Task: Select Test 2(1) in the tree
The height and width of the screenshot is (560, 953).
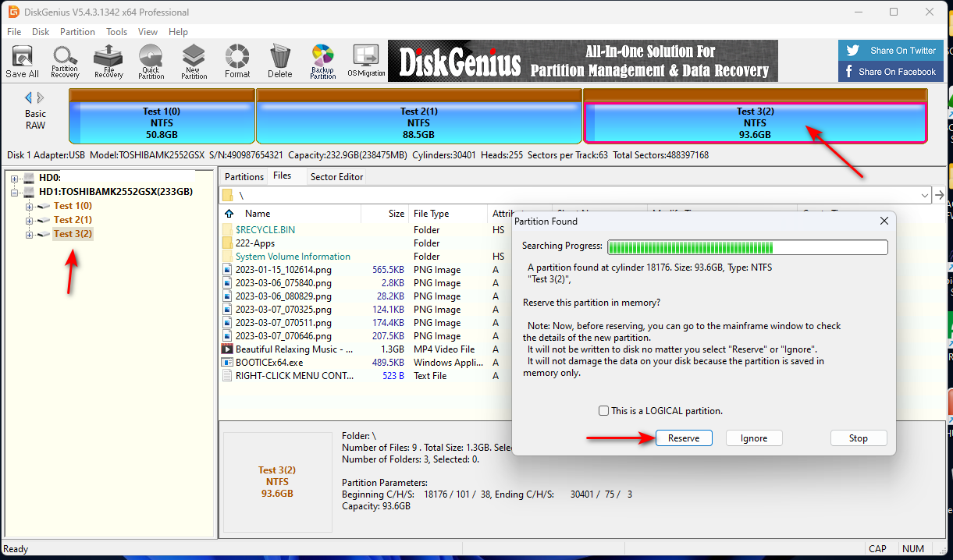Action: click(73, 220)
